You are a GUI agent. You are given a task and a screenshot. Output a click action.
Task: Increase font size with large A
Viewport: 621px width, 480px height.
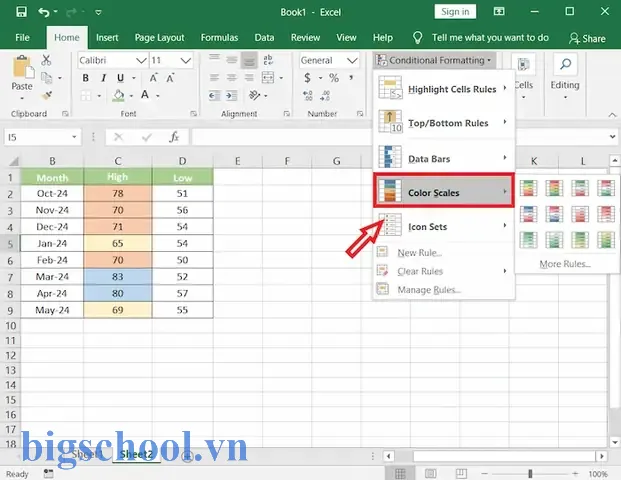[x=153, y=78]
